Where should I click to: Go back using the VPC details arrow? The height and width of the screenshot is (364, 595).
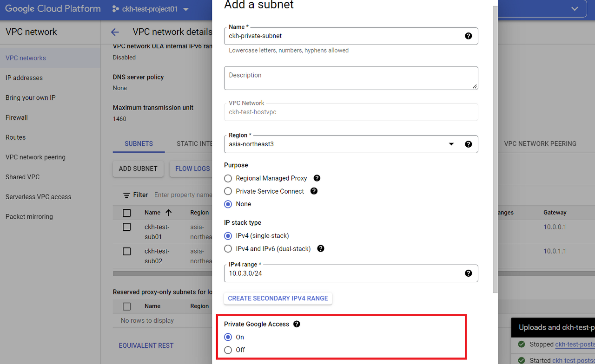pyautogui.click(x=115, y=32)
